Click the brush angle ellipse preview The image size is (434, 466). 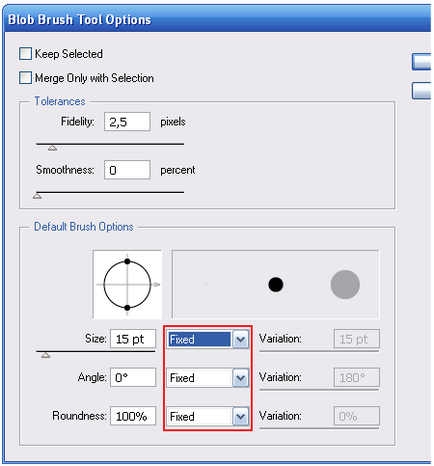127,284
